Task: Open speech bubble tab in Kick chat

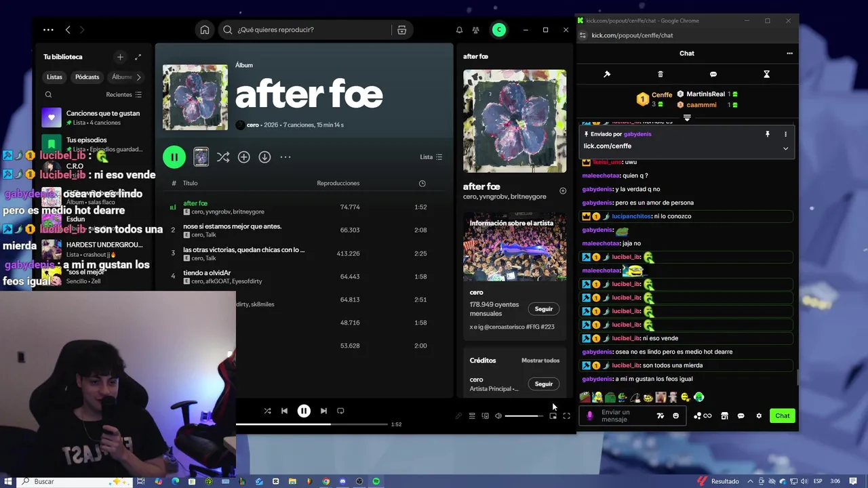Action: (713, 74)
